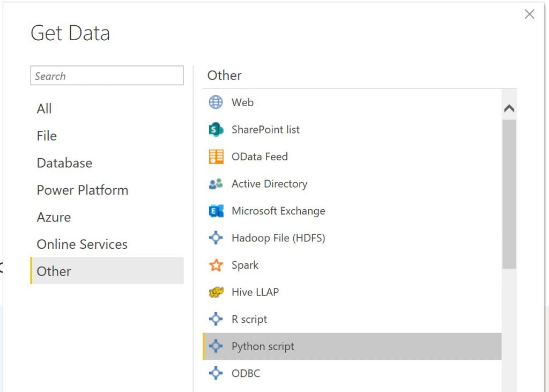Select the Web connector icon
549x392 pixels.
[215, 102]
